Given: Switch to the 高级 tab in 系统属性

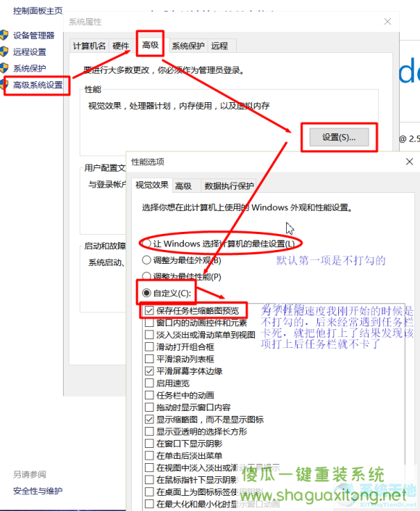Looking at the screenshot, I should pos(150,45).
